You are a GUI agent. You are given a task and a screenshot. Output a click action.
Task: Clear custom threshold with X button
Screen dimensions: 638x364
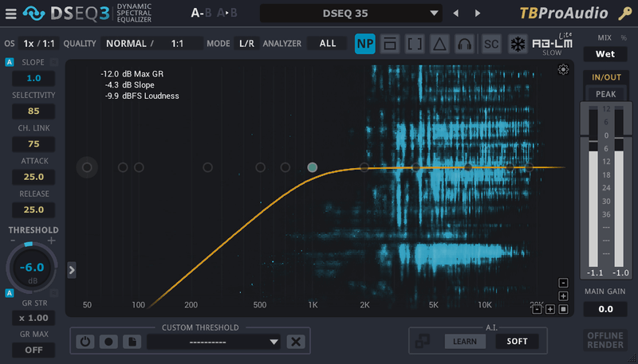point(296,342)
